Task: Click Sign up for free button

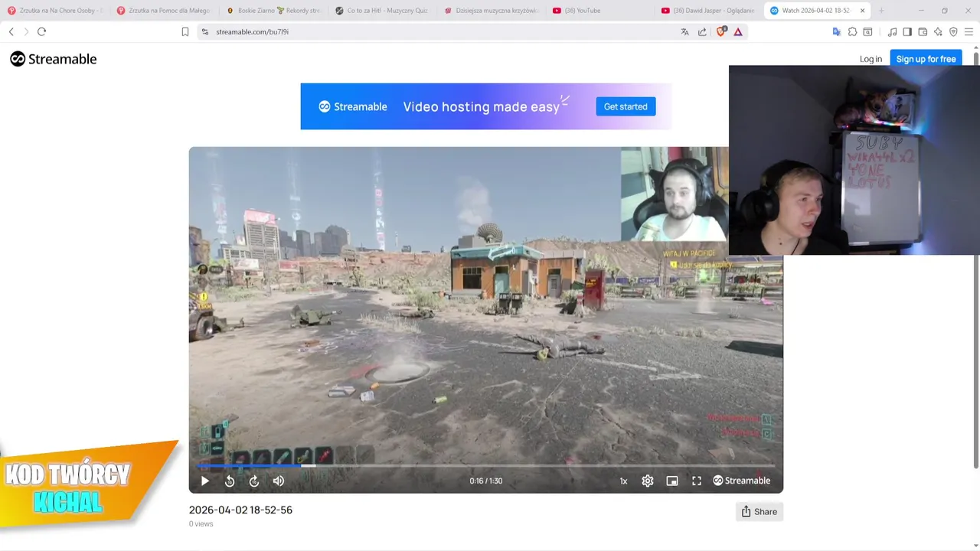Action: 926,59
